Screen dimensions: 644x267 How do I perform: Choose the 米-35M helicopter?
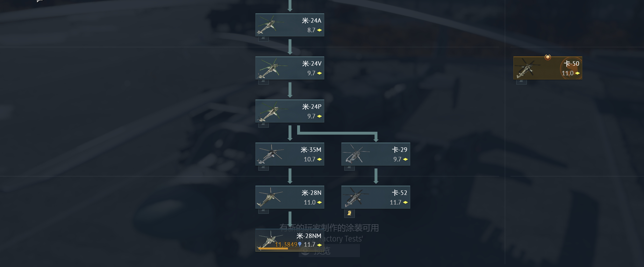(x=290, y=154)
